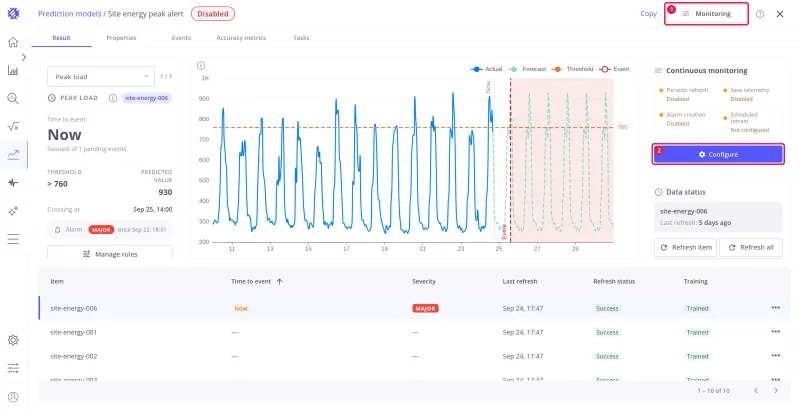Expand the left sidebar chevron

click(24, 58)
